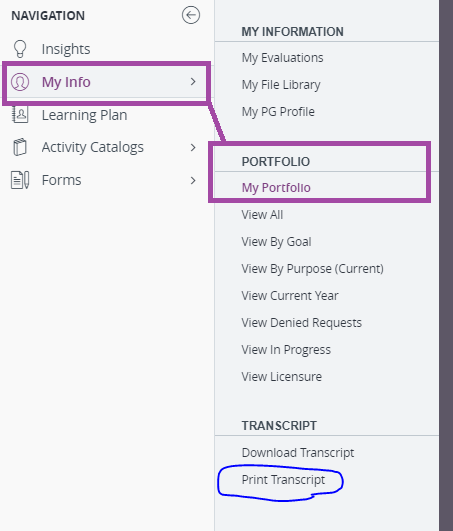The width and height of the screenshot is (453, 531).
Task: Expand the My Info chevron
Action: pyautogui.click(x=193, y=82)
